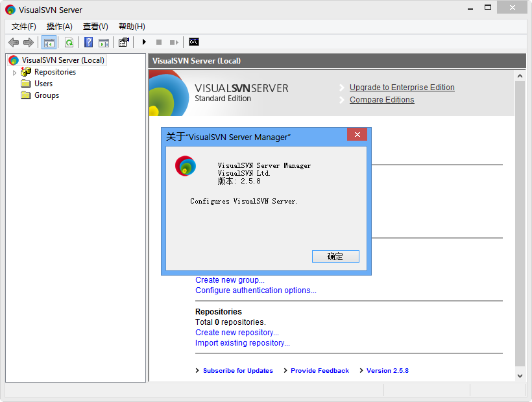Start the server with the play icon

[144, 42]
